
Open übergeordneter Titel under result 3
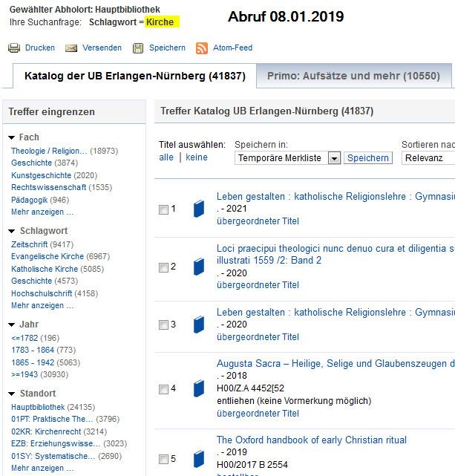(x=258, y=337)
